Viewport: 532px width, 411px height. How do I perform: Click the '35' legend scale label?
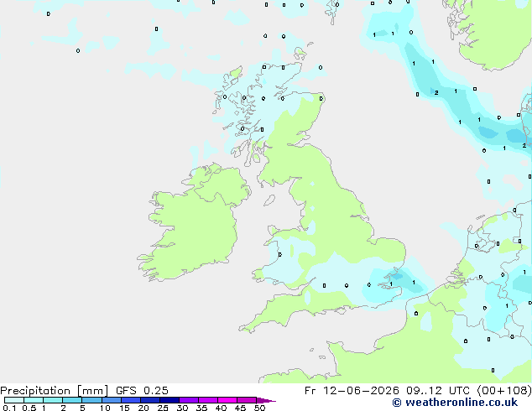pos(201,408)
